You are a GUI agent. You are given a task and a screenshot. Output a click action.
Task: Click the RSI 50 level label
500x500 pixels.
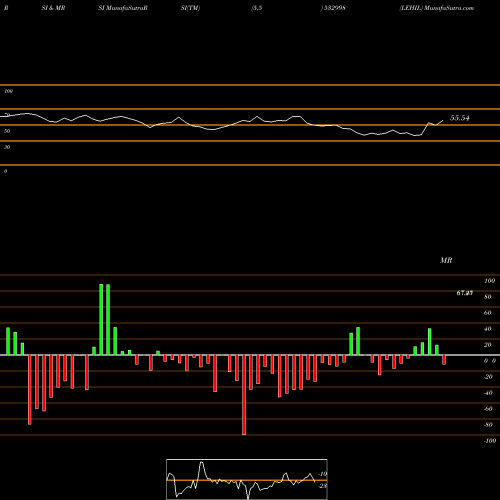coord(7,131)
